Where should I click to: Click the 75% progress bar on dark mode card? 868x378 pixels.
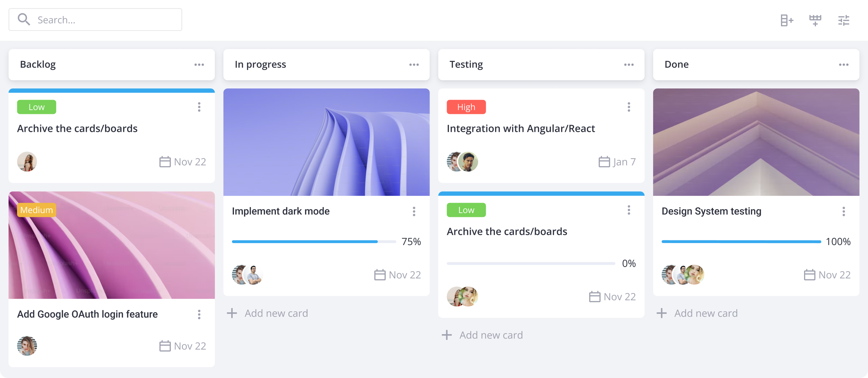(314, 242)
